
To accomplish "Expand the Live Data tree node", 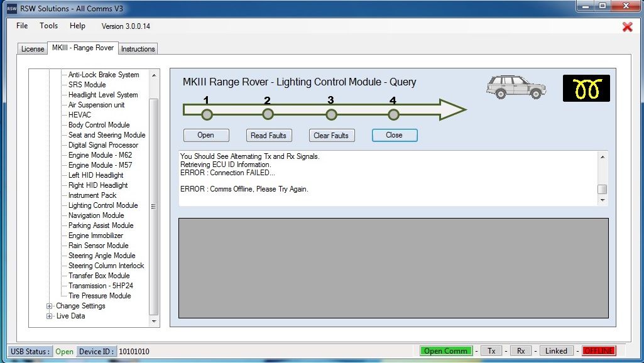I will click(x=49, y=316).
